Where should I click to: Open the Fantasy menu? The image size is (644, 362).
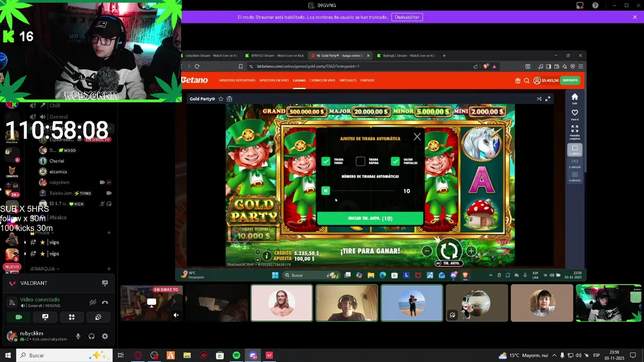(367, 80)
